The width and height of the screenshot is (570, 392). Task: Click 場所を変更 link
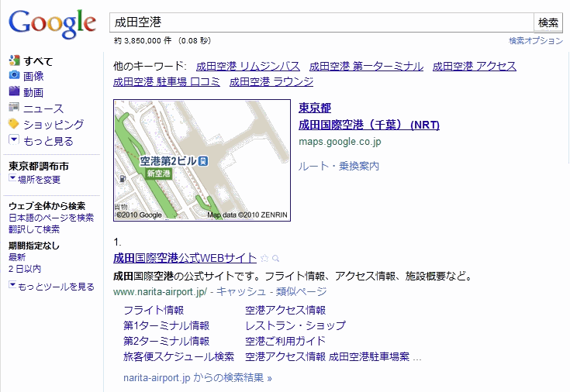(39, 180)
